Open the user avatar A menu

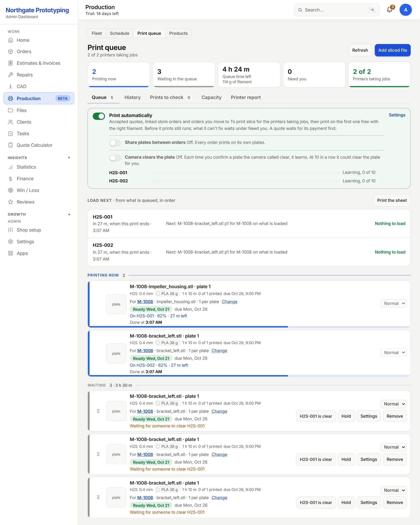coord(406,10)
